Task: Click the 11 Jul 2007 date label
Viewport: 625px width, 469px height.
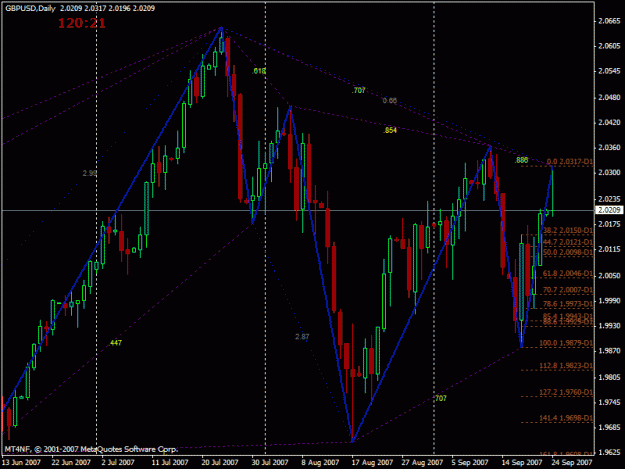Action: pos(170,462)
